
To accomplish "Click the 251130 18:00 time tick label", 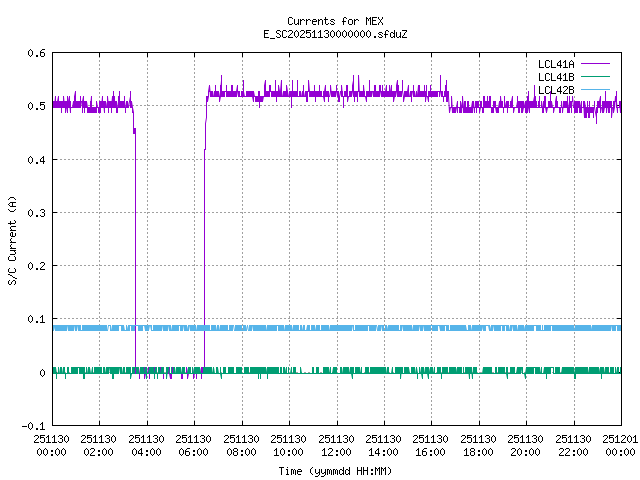I will [478, 445].
